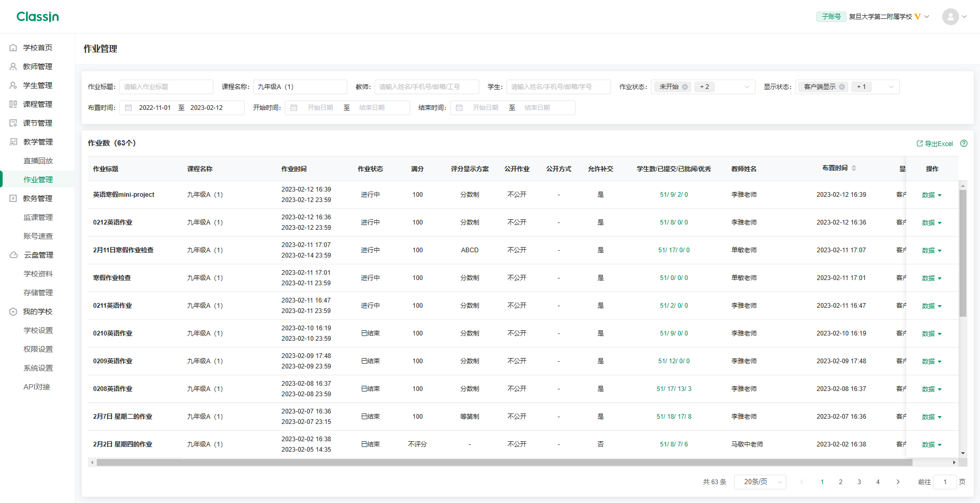Go to page 2
Image resolution: width=980 pixels, height=503 pixels.
(841, 482)
